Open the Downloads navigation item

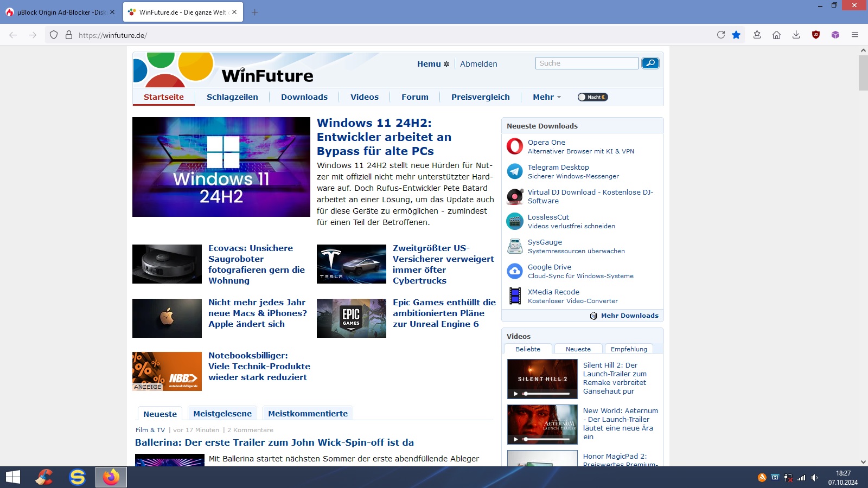click(x=304, y=97)
